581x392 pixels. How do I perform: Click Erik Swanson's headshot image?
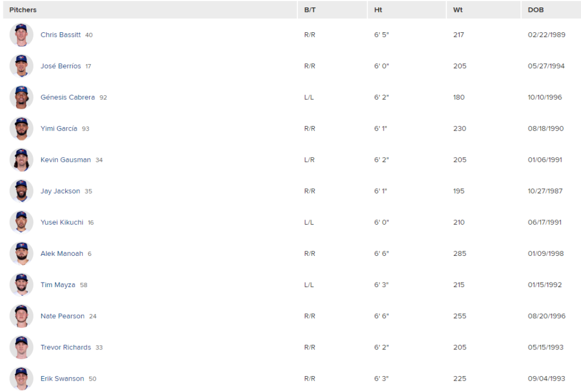tap(22, 378)
